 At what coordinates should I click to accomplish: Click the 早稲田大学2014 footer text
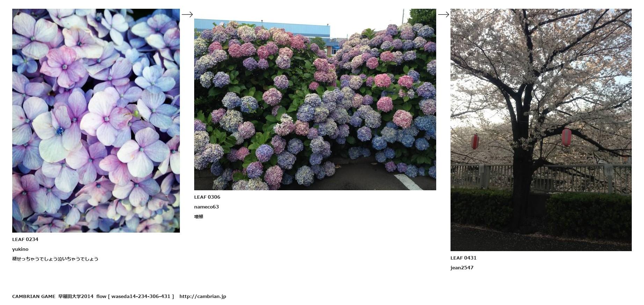coord(76,296)
